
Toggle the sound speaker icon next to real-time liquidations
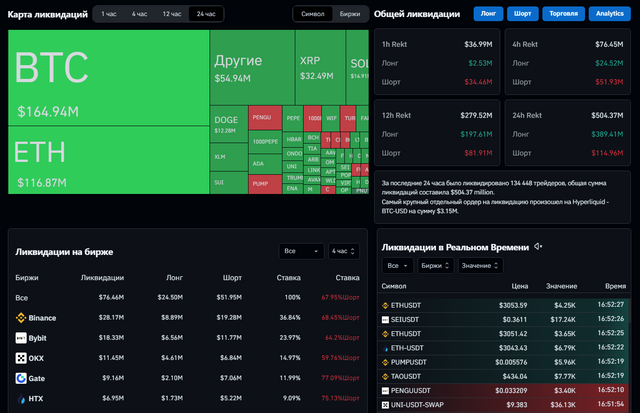[x=538, y=246]
